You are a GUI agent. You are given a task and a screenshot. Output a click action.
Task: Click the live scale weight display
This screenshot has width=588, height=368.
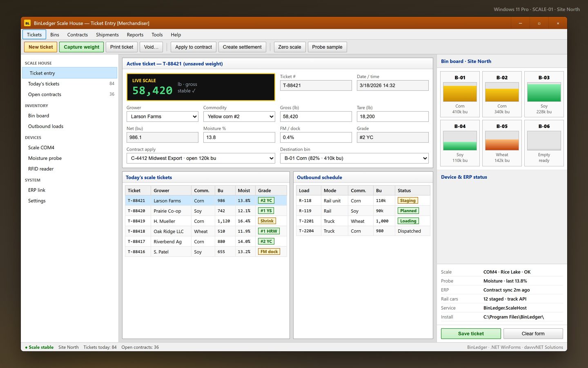click(201, 87)
